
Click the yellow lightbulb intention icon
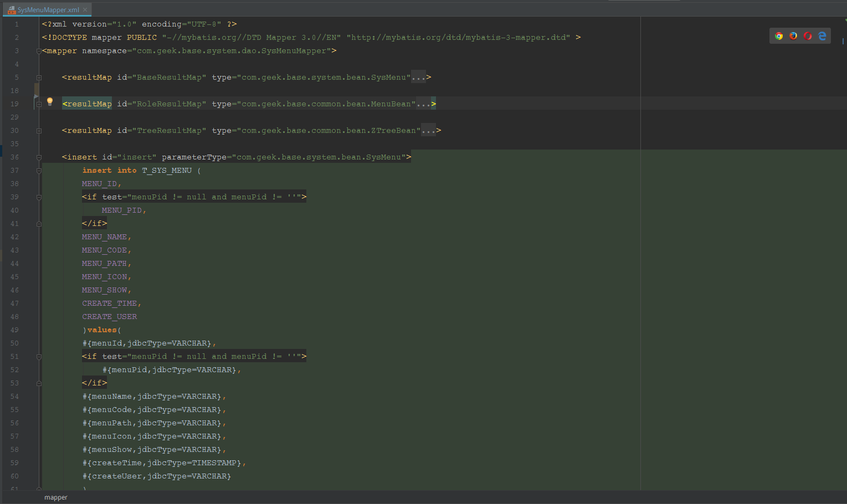coord(50,101)
